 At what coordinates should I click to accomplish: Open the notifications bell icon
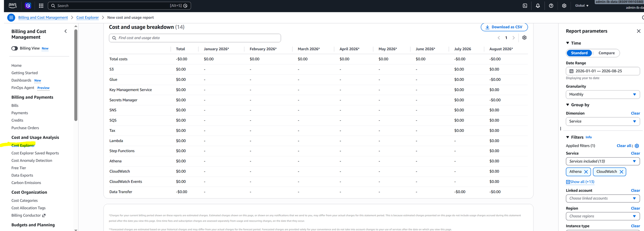point(538,5)
